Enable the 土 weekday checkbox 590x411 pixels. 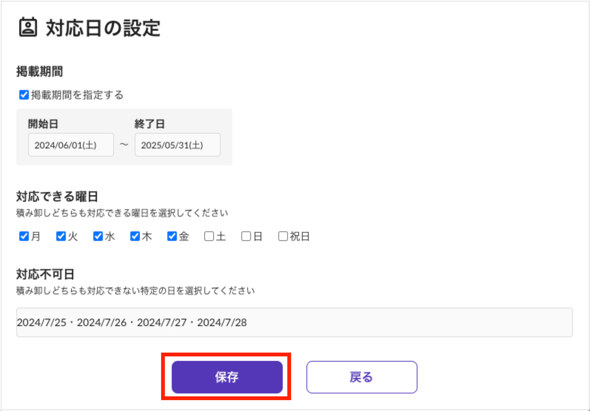click(209, 236)
